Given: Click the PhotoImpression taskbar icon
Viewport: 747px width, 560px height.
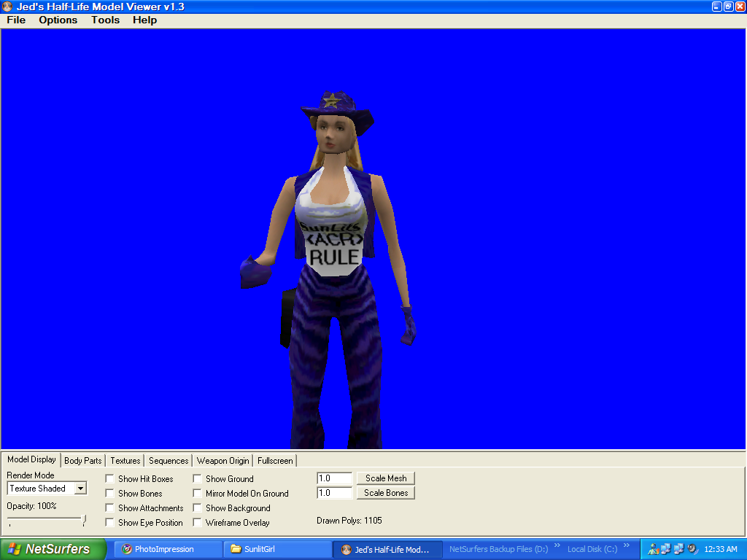Looking at the screenshot, I should tap(127, 549).
